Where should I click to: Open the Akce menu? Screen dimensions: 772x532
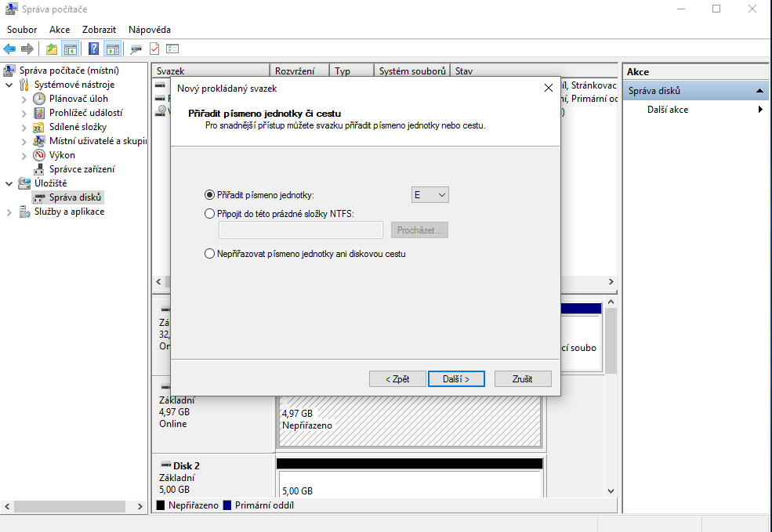pos(60,30)
